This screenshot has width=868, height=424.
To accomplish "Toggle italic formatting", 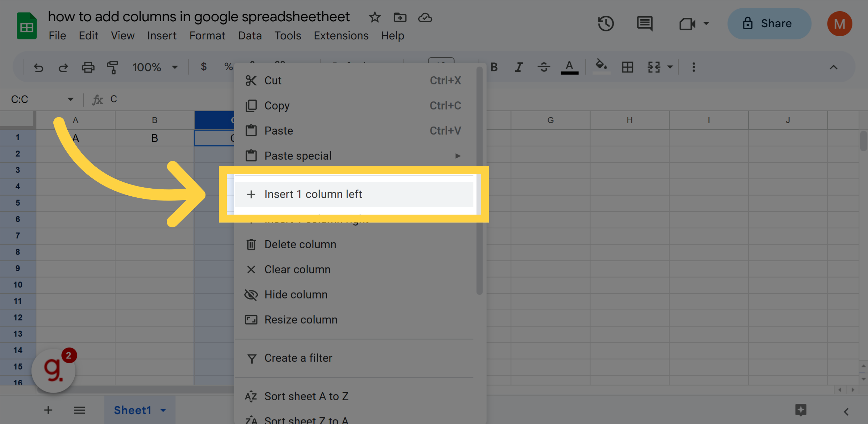I will (x=518, y=67).
